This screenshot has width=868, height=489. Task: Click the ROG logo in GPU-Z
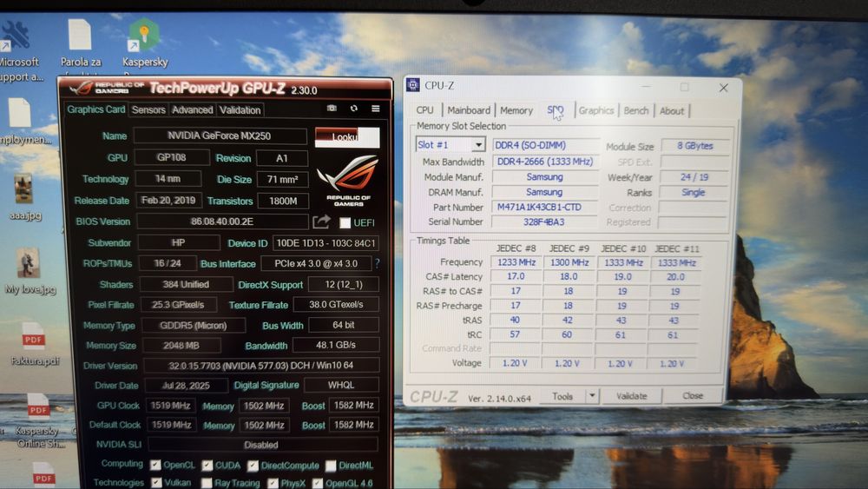pyautogui.click(x=348, y=180)
